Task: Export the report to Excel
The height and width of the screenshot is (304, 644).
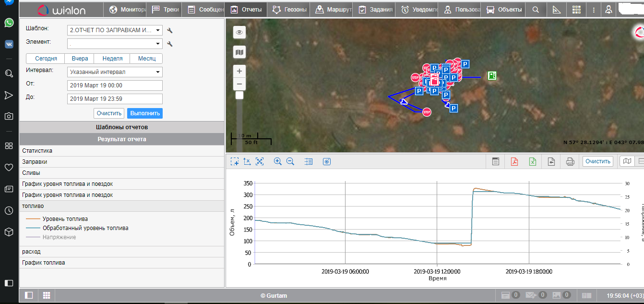Action: [533, 161]
